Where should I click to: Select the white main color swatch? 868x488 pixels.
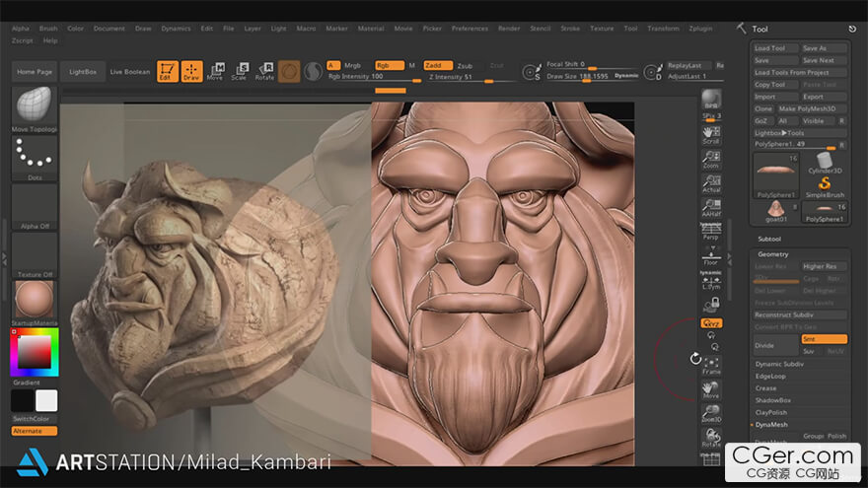click(x=46, y=400)
